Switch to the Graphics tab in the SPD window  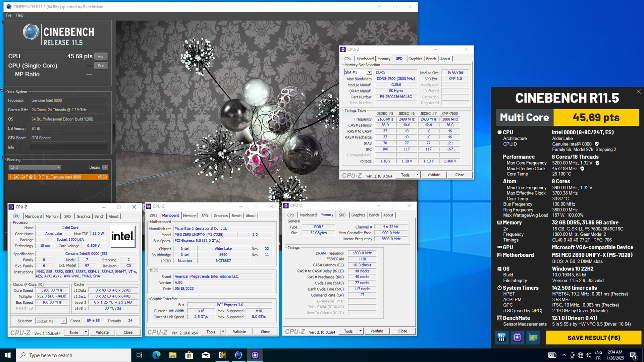point(415,59)
